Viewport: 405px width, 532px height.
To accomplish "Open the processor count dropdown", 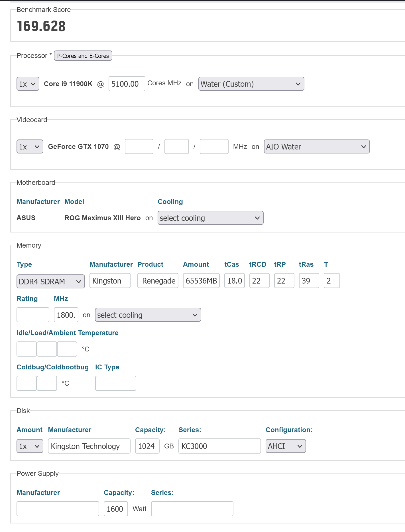I will click(x=28, y=84).
